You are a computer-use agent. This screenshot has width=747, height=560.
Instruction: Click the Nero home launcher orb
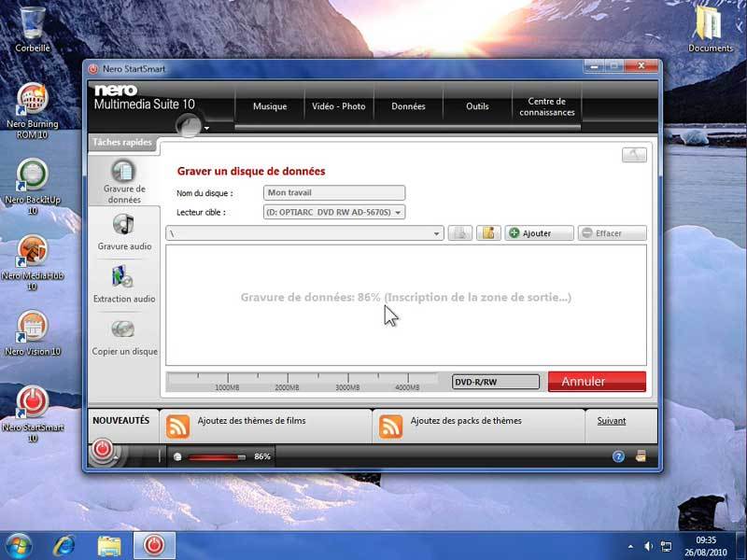point(189,125)
